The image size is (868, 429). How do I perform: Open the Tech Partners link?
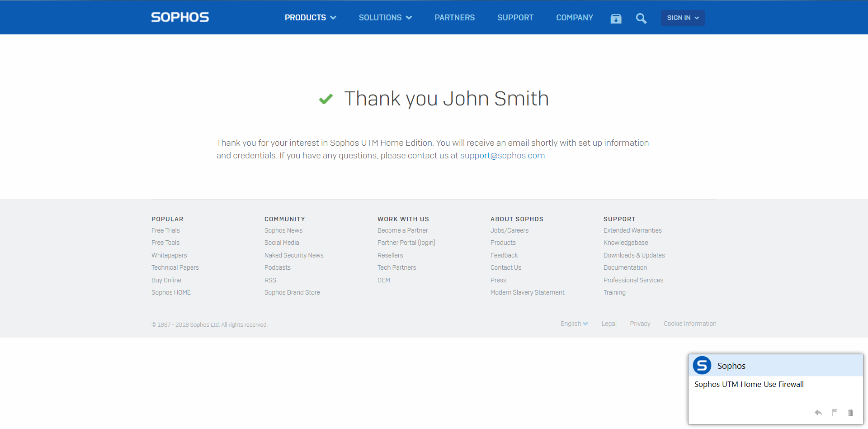click(x=396, y=267)
